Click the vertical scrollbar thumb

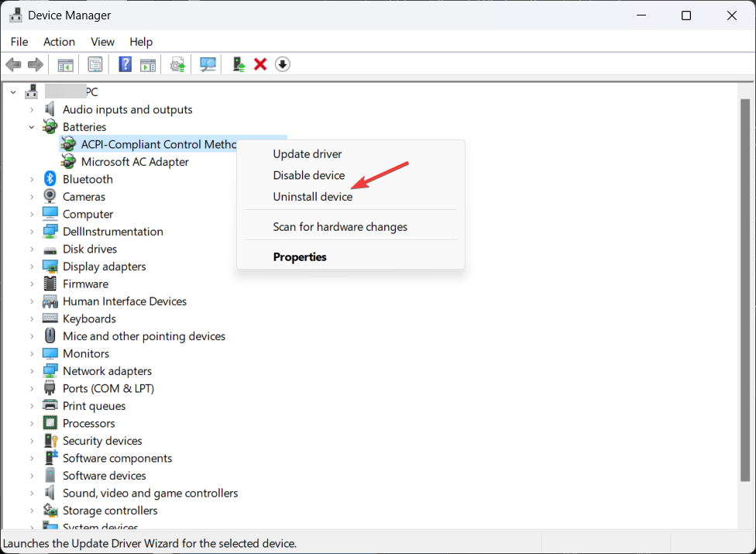745,290
